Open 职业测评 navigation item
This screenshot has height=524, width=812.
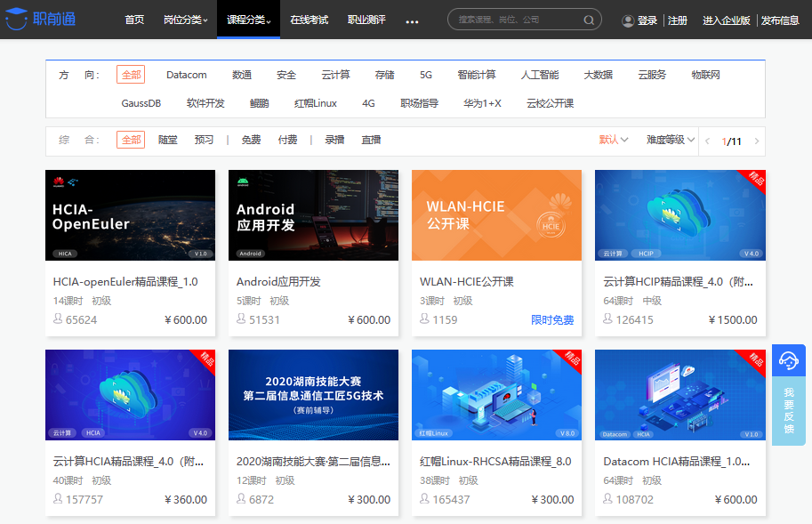coord(366,20)
